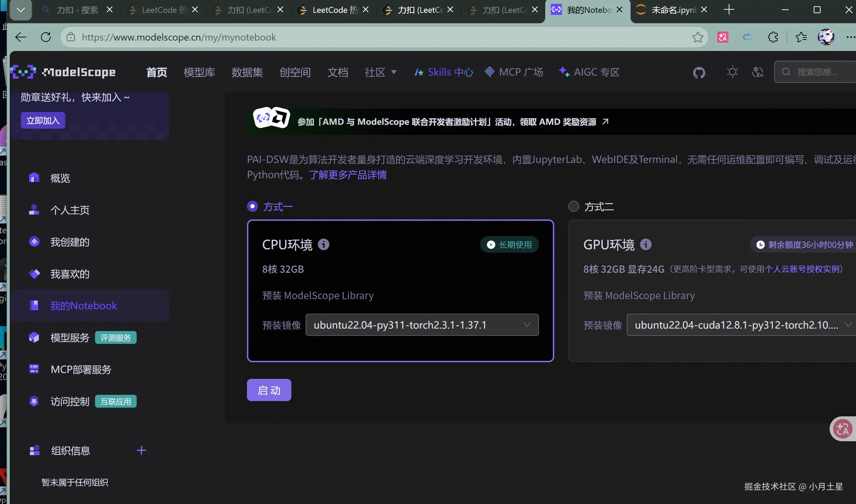The image size is (856, 504).
Task: Open the browser extensions puzzle icon
Action: (x=773, y=37)
